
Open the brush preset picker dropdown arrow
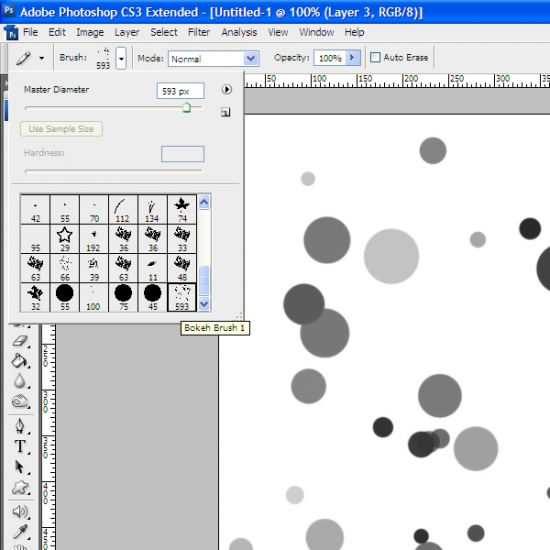[x=121, y=58]
